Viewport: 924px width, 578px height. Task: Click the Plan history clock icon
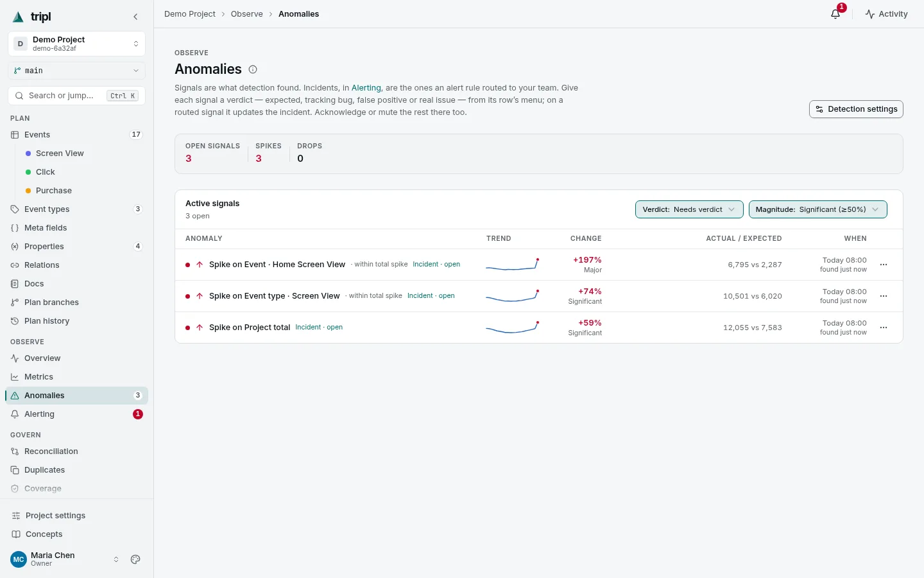coord(15,321)
